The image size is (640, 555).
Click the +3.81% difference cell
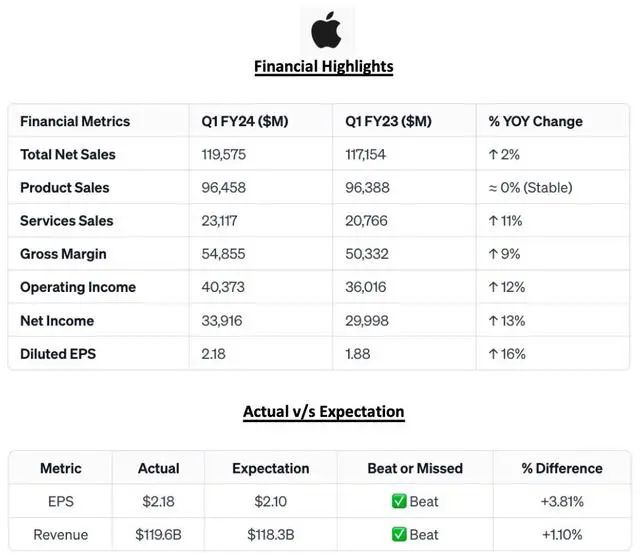561,501
